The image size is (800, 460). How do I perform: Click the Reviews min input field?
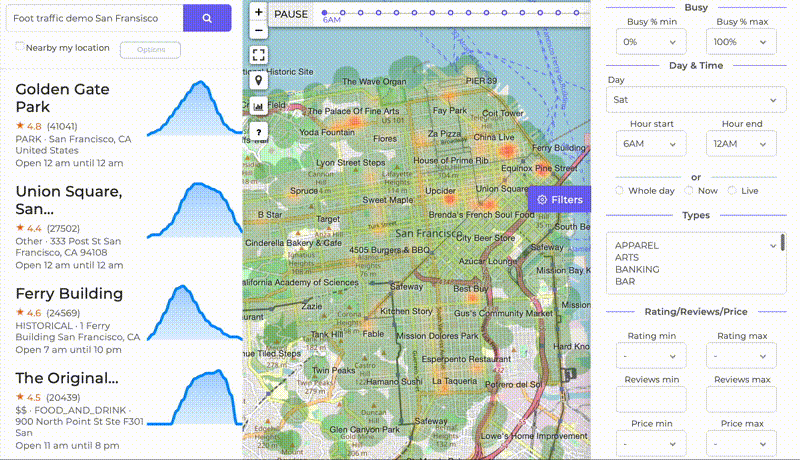click(651, 400)
